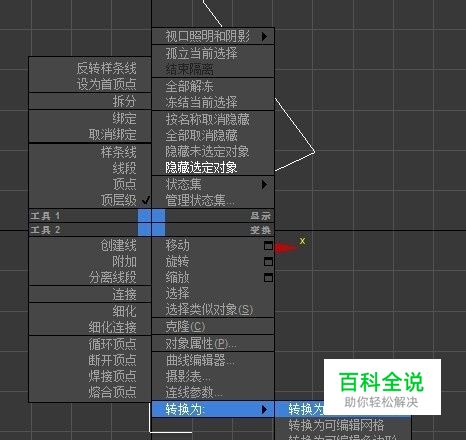The height and width of the screenshot is (440, 466).
Task: Click the 显示 quad header
Action: coord(260,216)
